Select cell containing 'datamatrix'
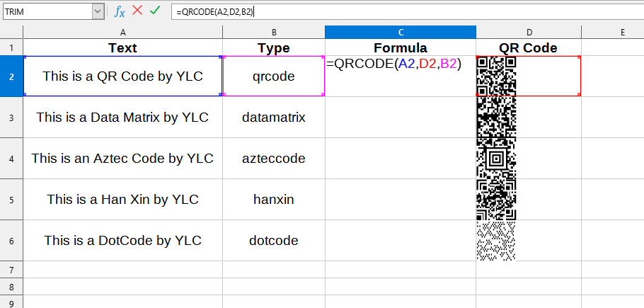The height and width of the screenshot is (308, 644). click(273, 117)
